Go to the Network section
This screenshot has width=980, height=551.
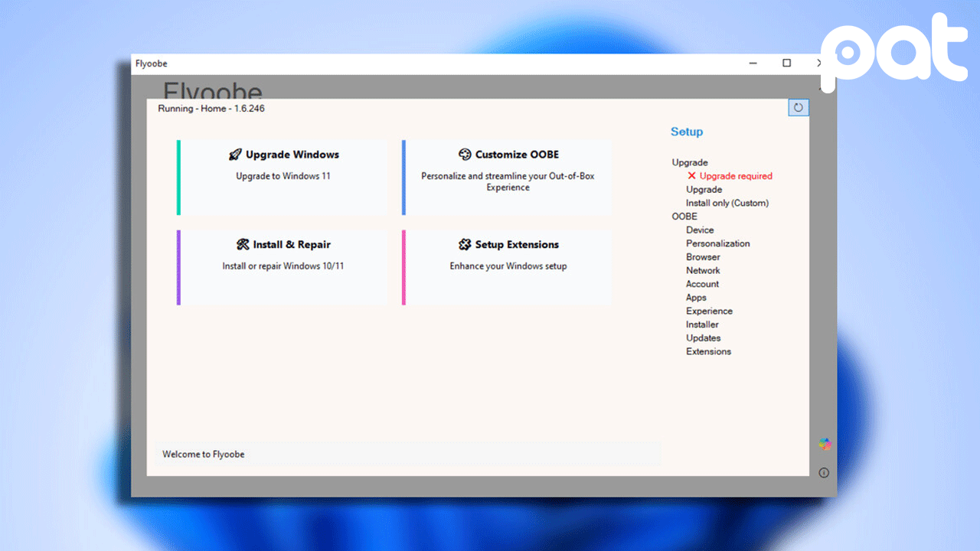pyautogui.click(x=703, y=270)
